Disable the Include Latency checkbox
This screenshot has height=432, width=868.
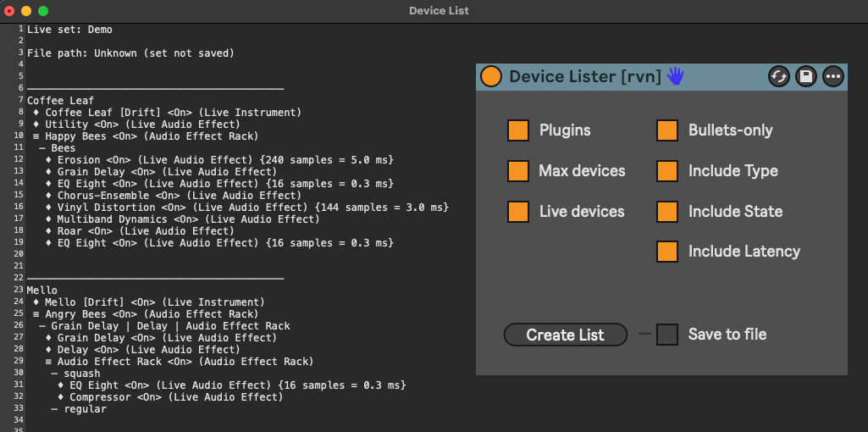click(x=667, y=252)
